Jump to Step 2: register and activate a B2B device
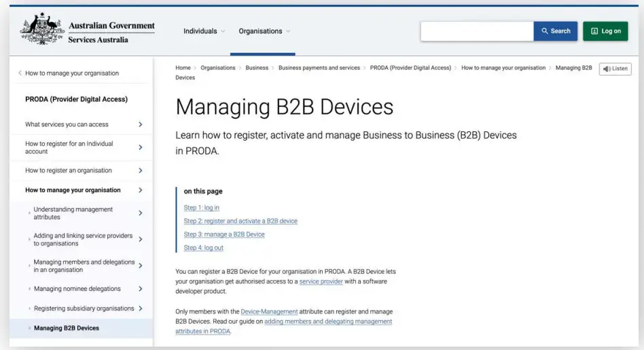 tap(240, 221)
